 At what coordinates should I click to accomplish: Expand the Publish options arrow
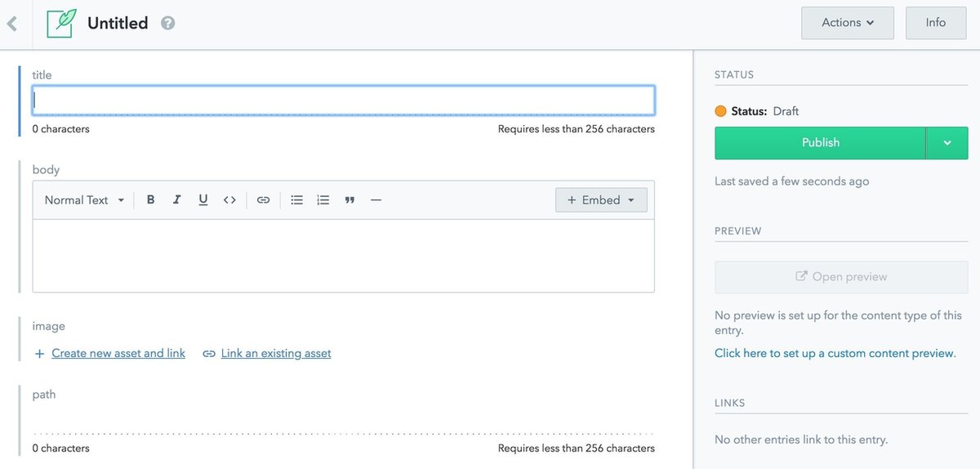tap(947, 143)
